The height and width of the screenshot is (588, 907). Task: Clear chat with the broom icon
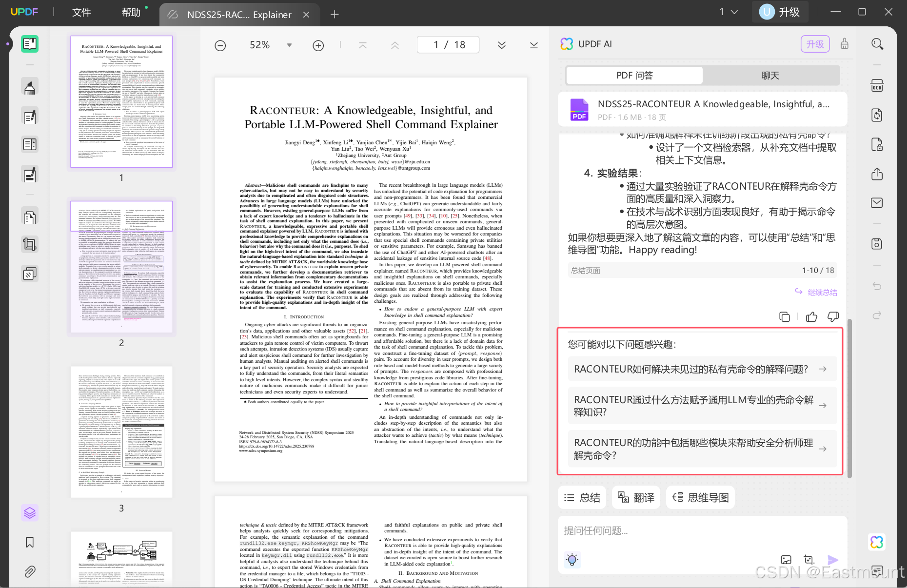click(845, 44)
